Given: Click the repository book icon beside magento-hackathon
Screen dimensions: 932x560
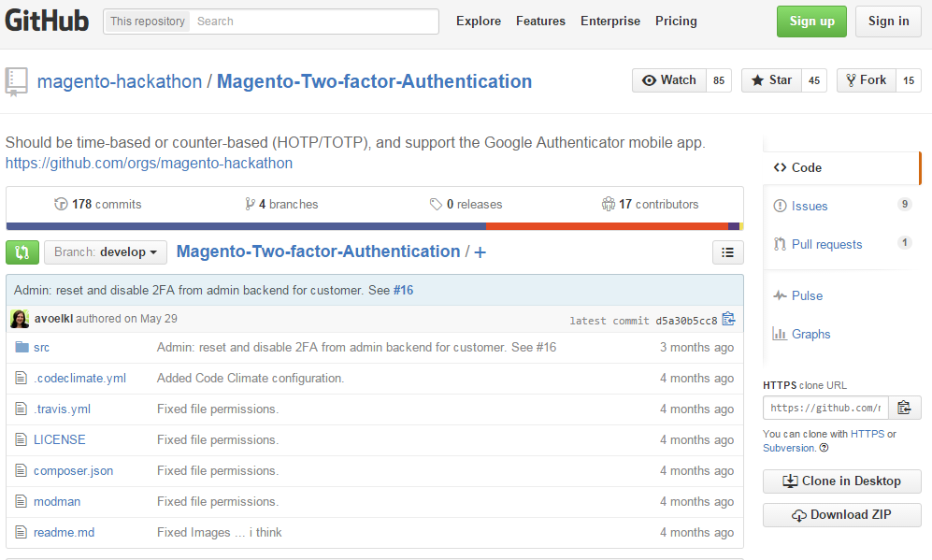Looking at the screenshot, I should tap(17, 81).
